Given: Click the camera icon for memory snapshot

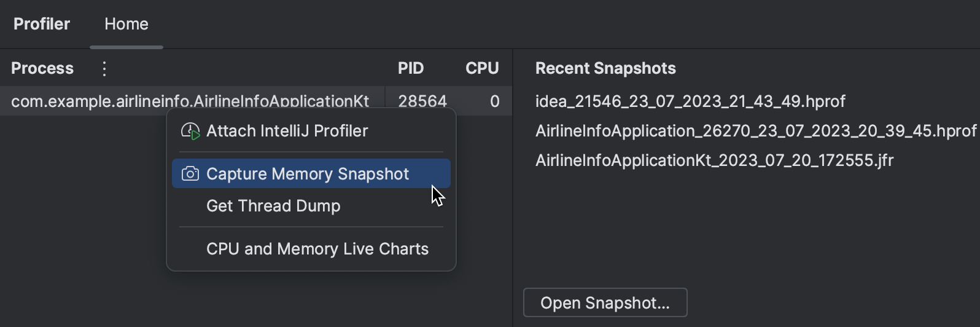Looking at the screenshot, I should point(190,174).
